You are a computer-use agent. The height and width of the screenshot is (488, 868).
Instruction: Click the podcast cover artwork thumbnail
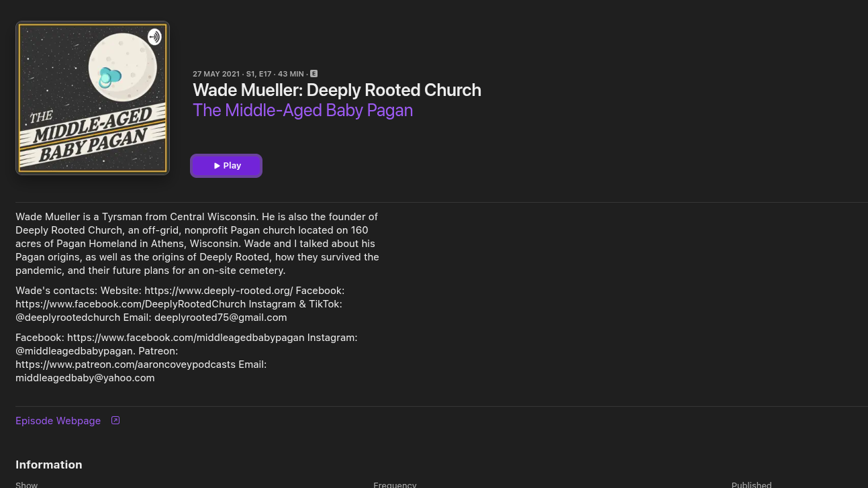[x=93, y=98]
